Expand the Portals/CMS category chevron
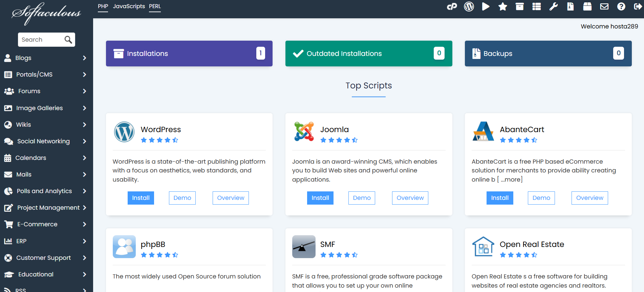This screenshot has height=292, width=644. click(x=85, y=75)
